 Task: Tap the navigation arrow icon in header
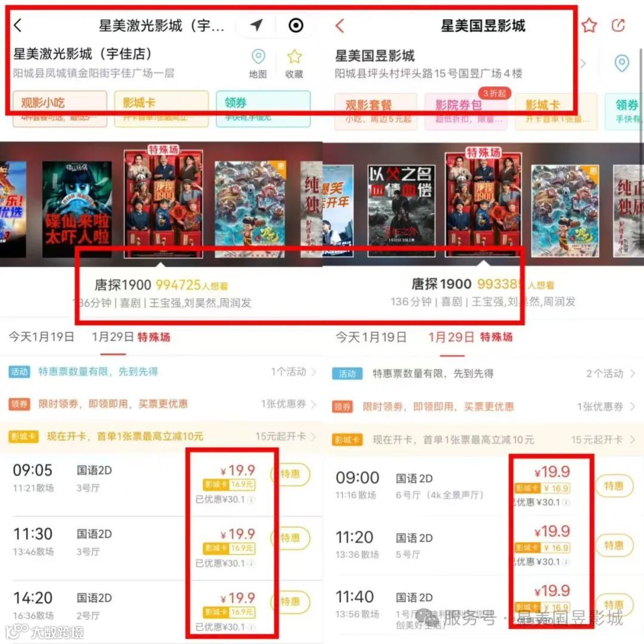tap(256, 26)
